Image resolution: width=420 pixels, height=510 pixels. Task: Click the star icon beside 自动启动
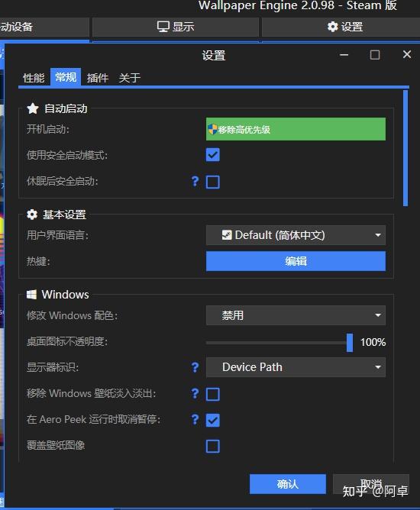click(33, 108)
